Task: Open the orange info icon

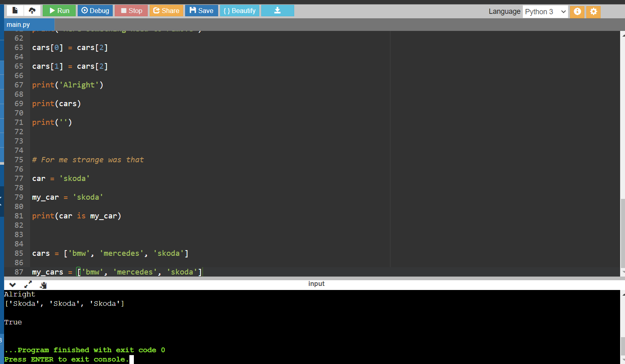Action: click(577, 11)
